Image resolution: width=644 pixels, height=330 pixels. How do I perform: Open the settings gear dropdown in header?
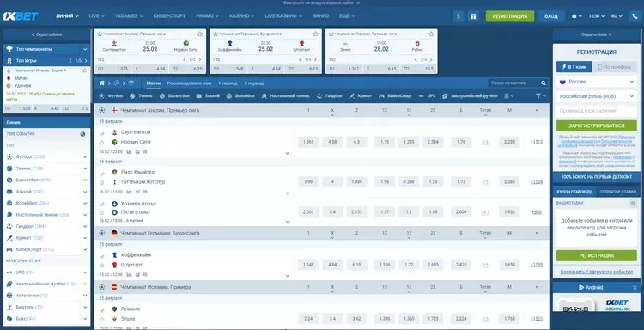click(577, 16)
